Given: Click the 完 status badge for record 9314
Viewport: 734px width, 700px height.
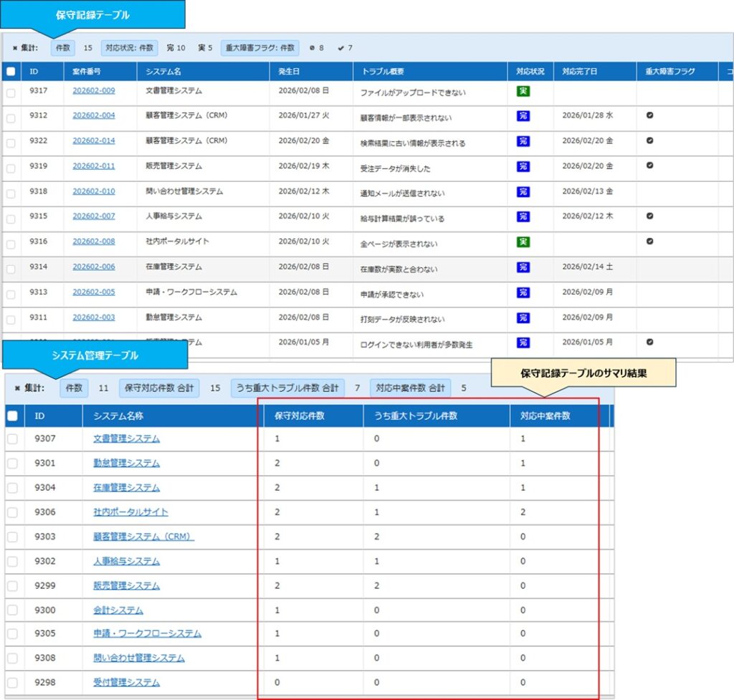Looking at the screenshot, I should coord(523,267).
